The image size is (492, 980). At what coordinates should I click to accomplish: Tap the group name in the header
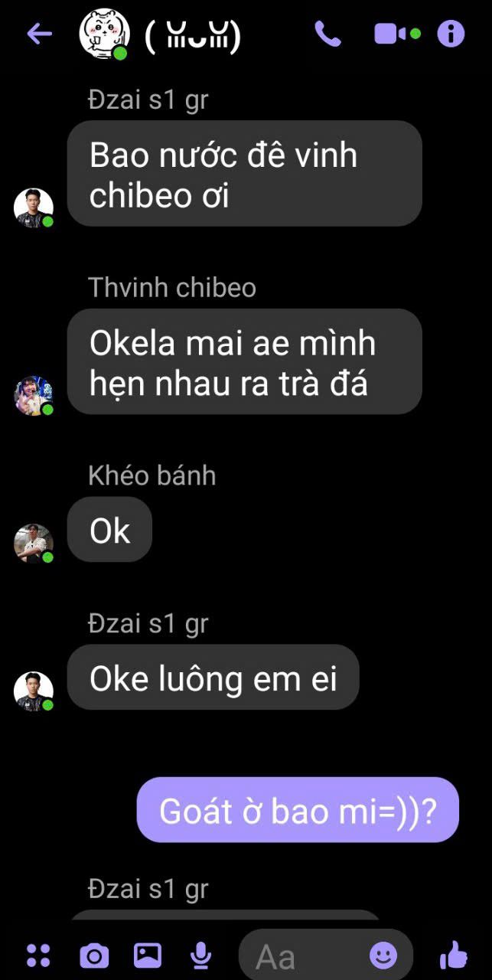point(193,36)
